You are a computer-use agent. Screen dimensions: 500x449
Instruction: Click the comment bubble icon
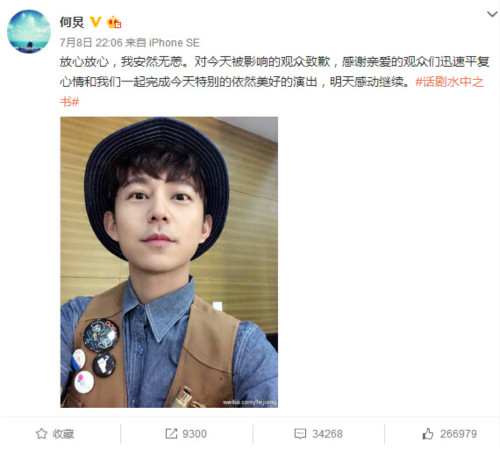coord(300,434)
